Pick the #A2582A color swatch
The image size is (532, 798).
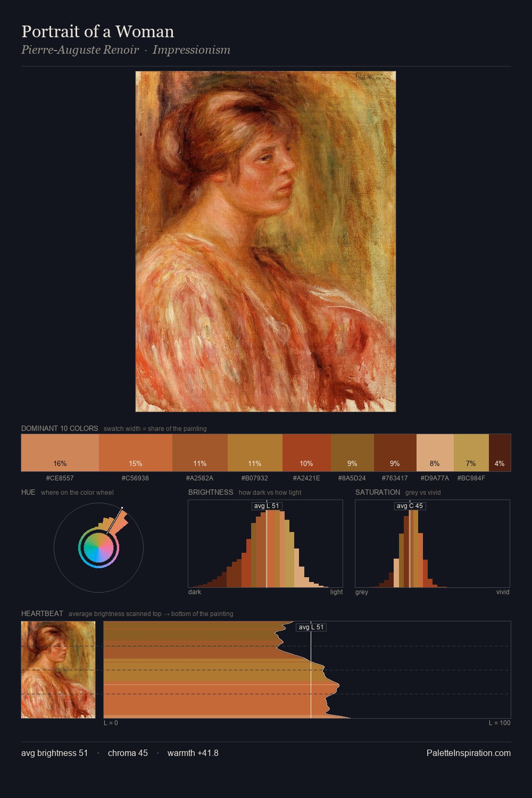pyautogui.click(x=200, y=453)
